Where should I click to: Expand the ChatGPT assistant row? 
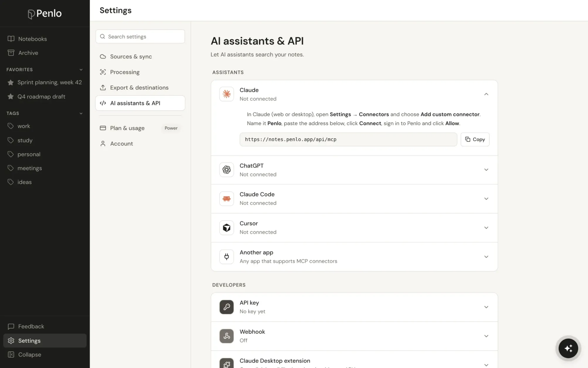tap(486, 170)
